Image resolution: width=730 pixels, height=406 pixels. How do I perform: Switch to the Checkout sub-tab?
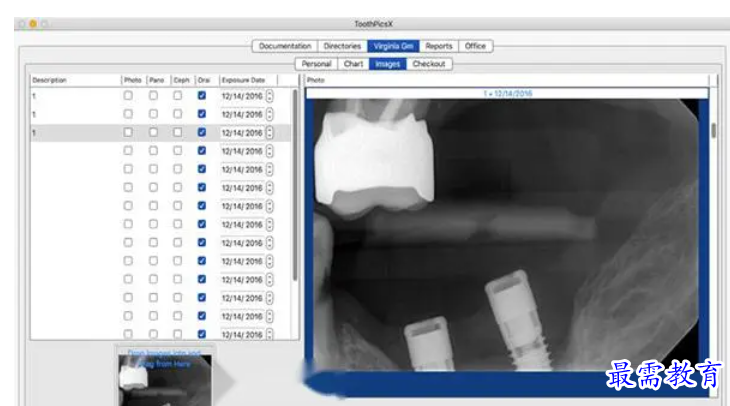(429, 64)
